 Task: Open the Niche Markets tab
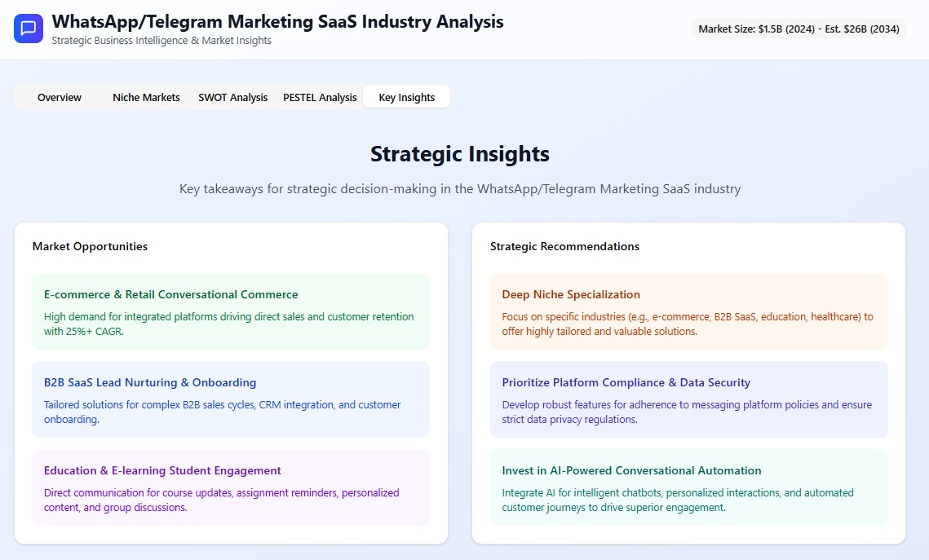[146, 98]
